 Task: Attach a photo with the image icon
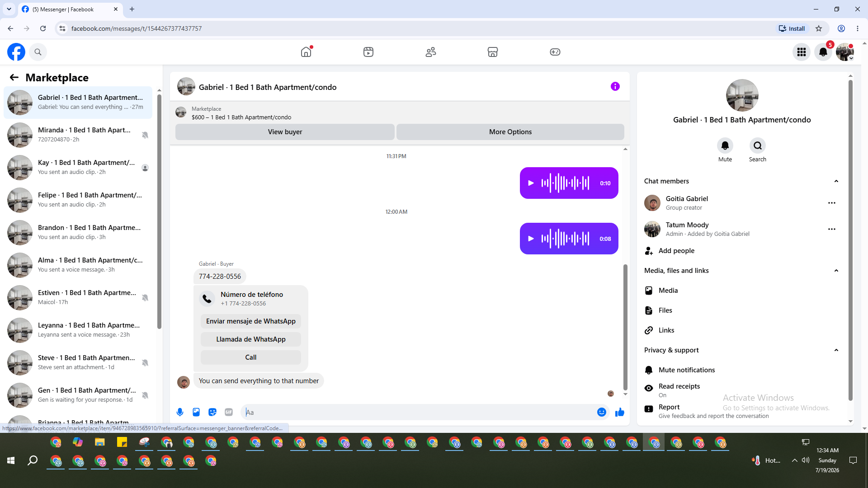pos(196,412)
